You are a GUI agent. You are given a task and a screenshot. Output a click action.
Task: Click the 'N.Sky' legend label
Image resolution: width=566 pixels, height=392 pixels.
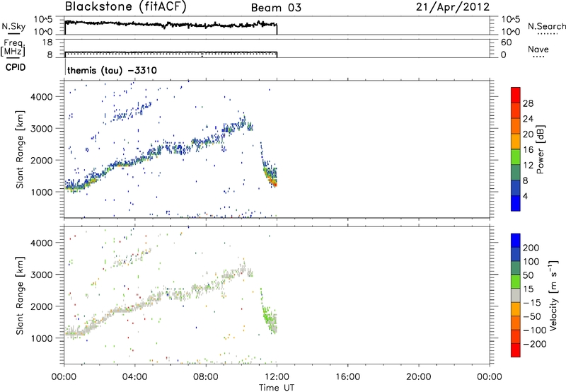13,26
